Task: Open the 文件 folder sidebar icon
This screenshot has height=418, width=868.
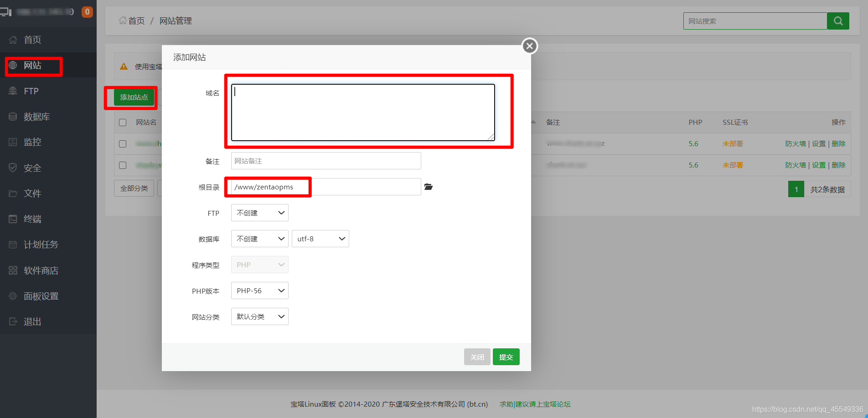Action: pyautogui.click(x=13, y=194)
